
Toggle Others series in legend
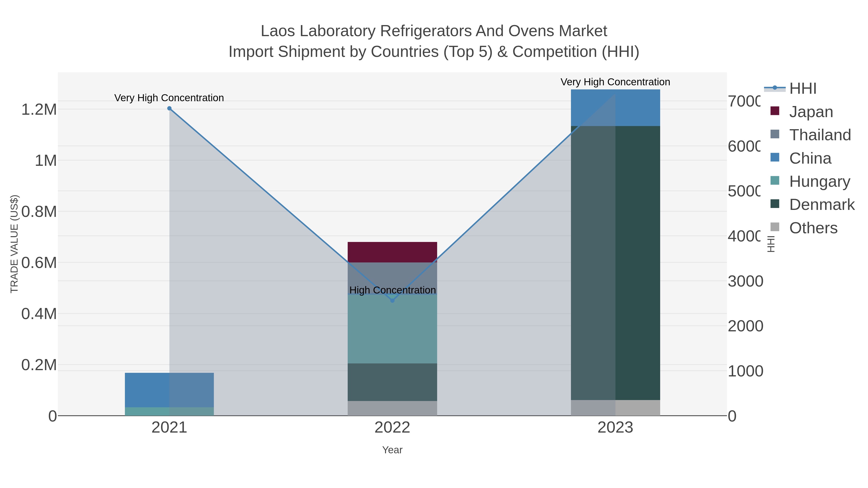click(804, 228)
